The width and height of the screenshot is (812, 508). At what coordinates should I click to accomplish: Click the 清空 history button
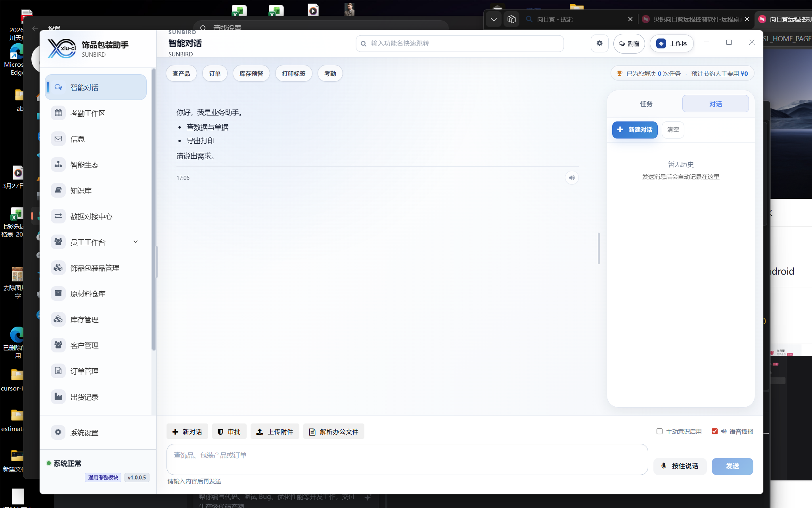click(673, 130)
